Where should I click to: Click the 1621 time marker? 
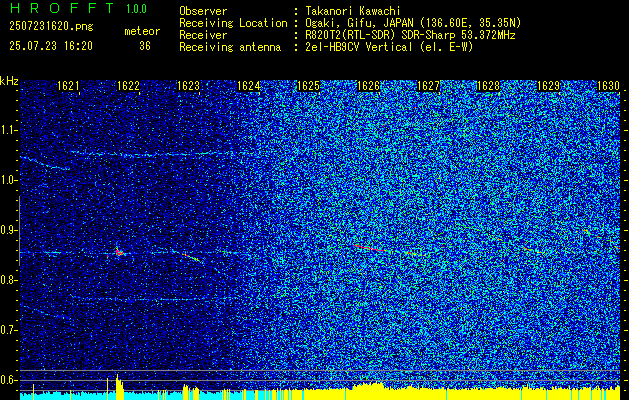coord(68,86)
